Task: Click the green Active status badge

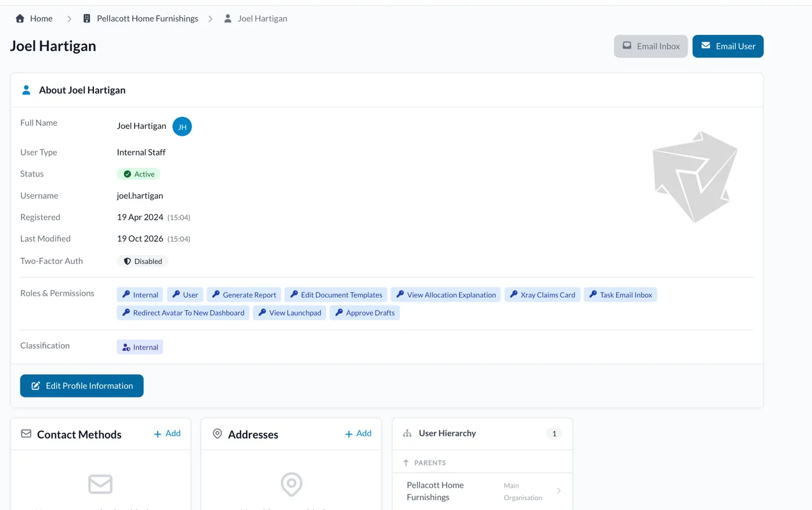Action: 139,174
